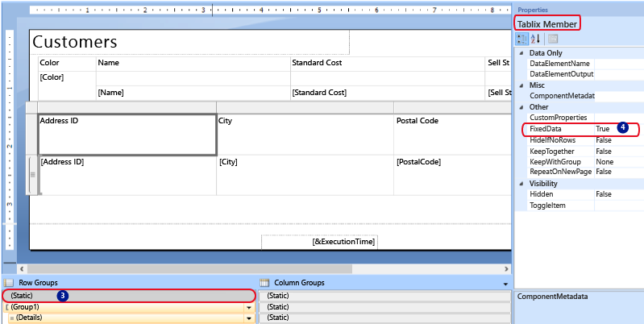Select the City header cell
This screenshot has width=644, height=324.
coord(305,135)
